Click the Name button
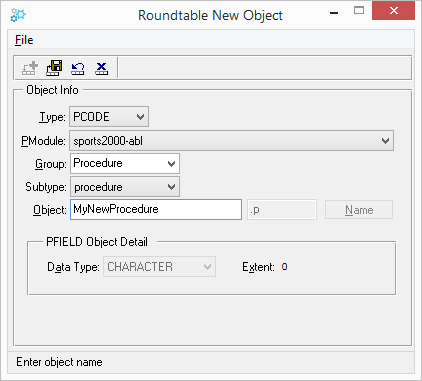 click(359, 210)
